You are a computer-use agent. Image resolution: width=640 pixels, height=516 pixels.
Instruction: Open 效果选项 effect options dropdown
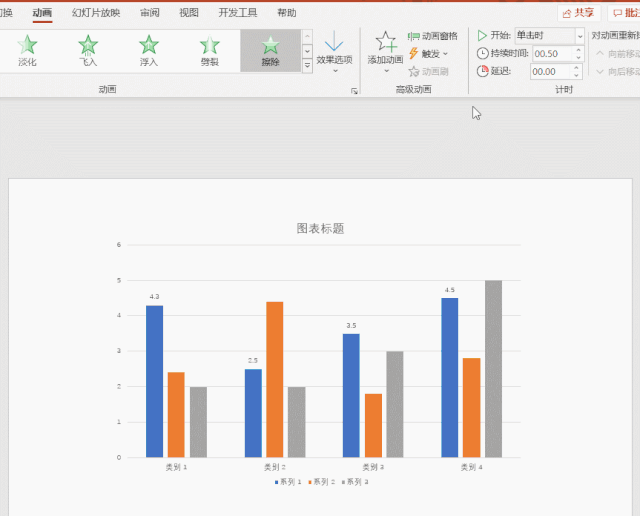point(334,52)
